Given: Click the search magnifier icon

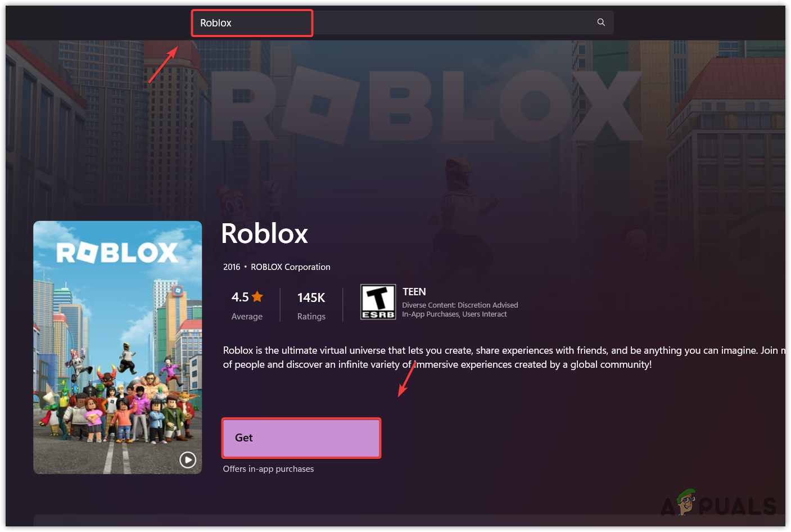Looking at the screenshot, I should coord(601,22).
